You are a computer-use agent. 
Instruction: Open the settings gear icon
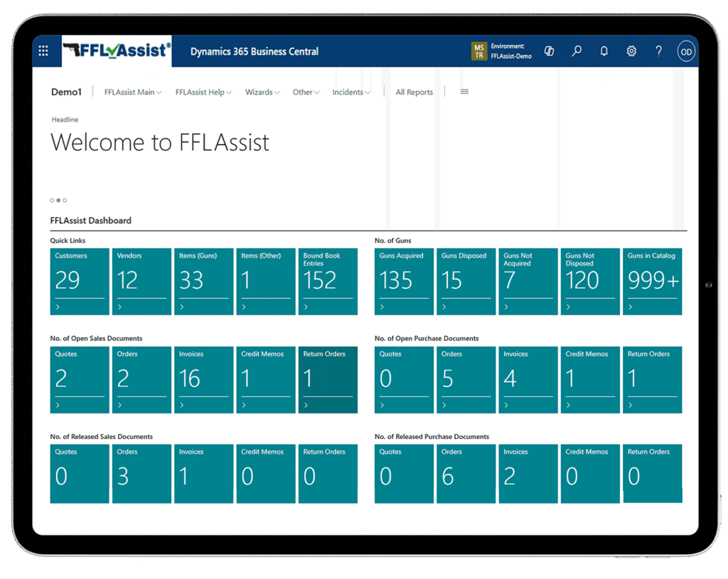tap(631, 51)
